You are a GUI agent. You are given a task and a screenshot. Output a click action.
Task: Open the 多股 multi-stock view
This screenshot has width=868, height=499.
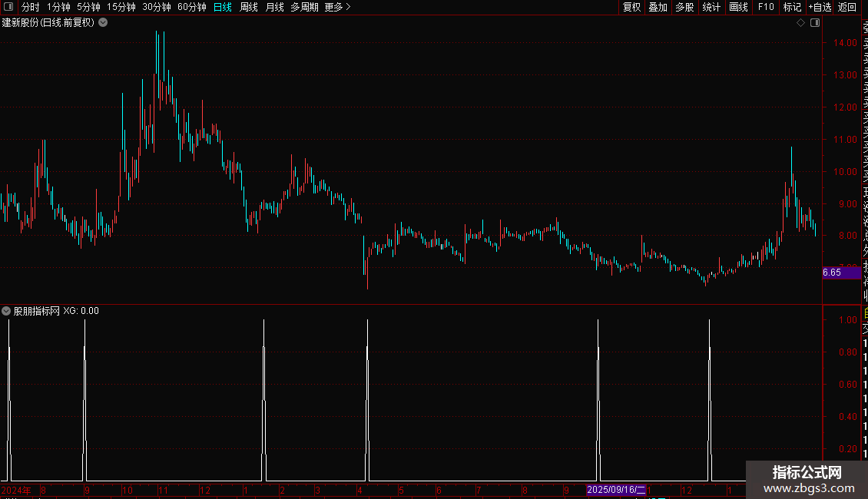684,7
